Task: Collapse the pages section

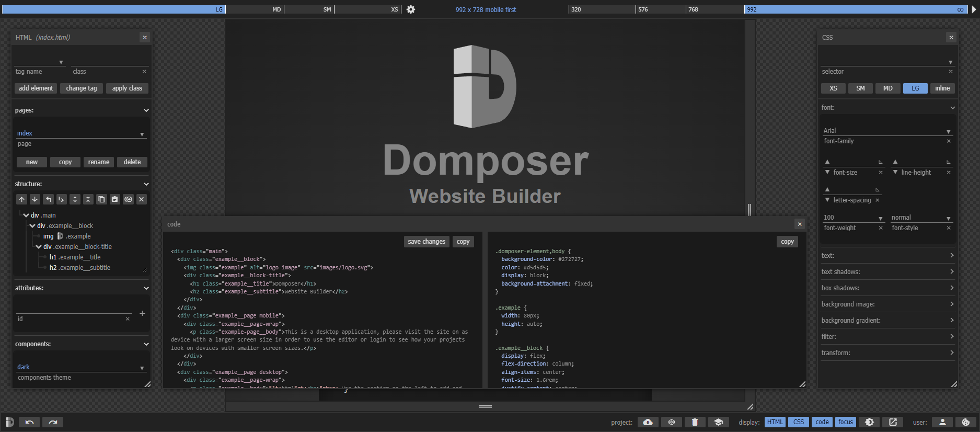Action: (146, 110)
